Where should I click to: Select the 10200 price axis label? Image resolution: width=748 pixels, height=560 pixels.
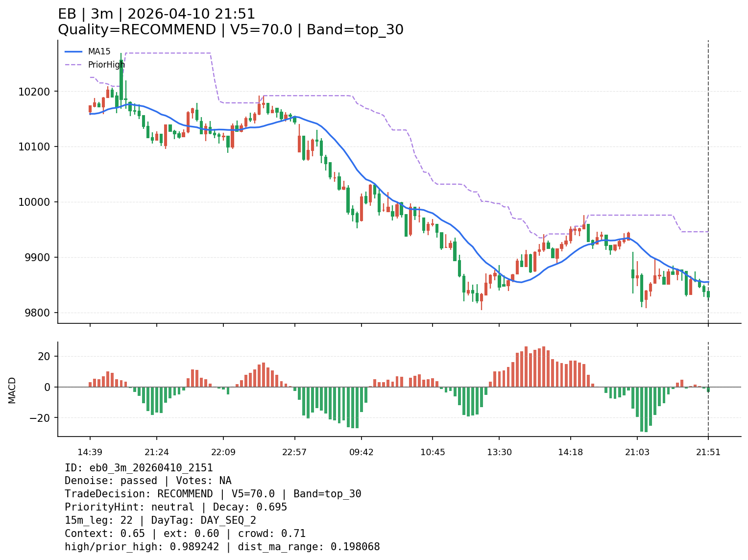click(37, 92)
